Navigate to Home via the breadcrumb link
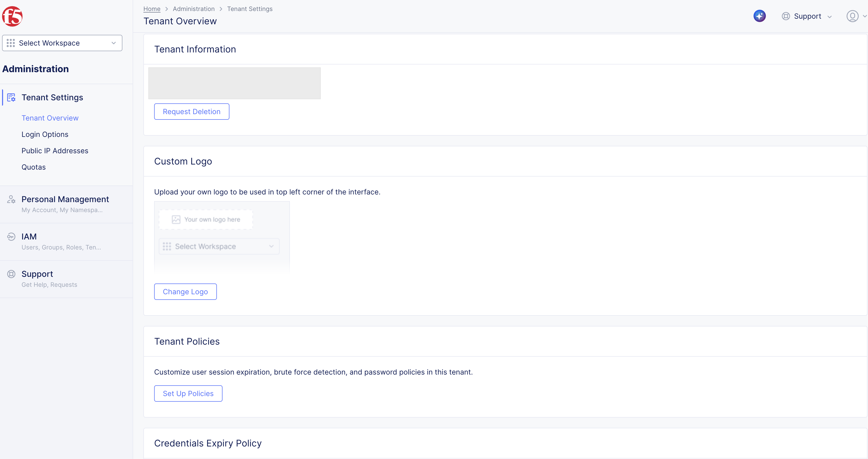Image resolution: width=868 pixels, height=459 pixels. 151,9
